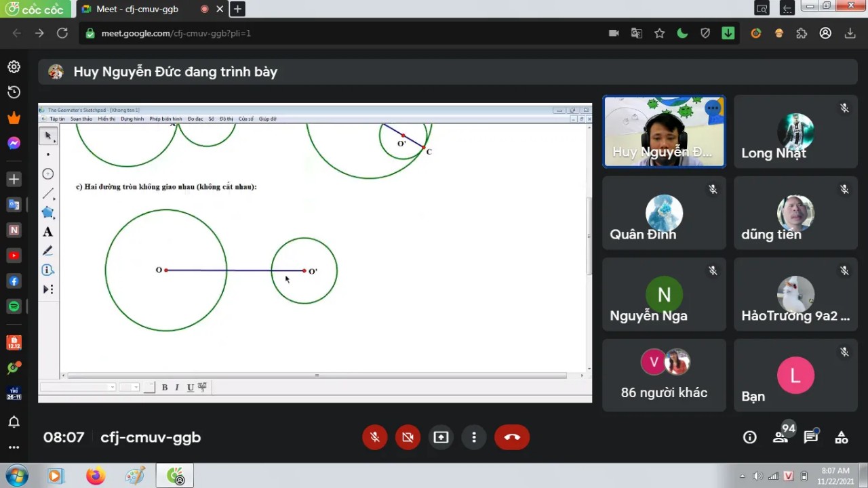868x488 pixels.
Task: Open a new browser tab
Action: (237, 9)
